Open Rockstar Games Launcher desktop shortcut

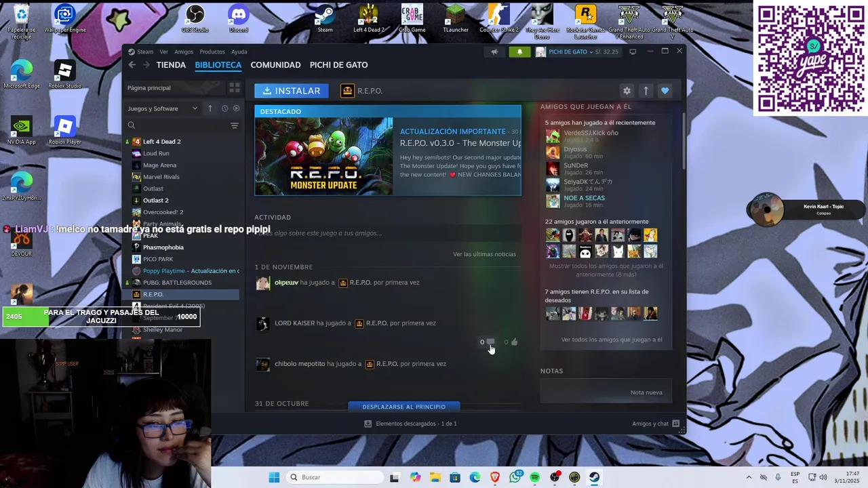coord(585,22)
